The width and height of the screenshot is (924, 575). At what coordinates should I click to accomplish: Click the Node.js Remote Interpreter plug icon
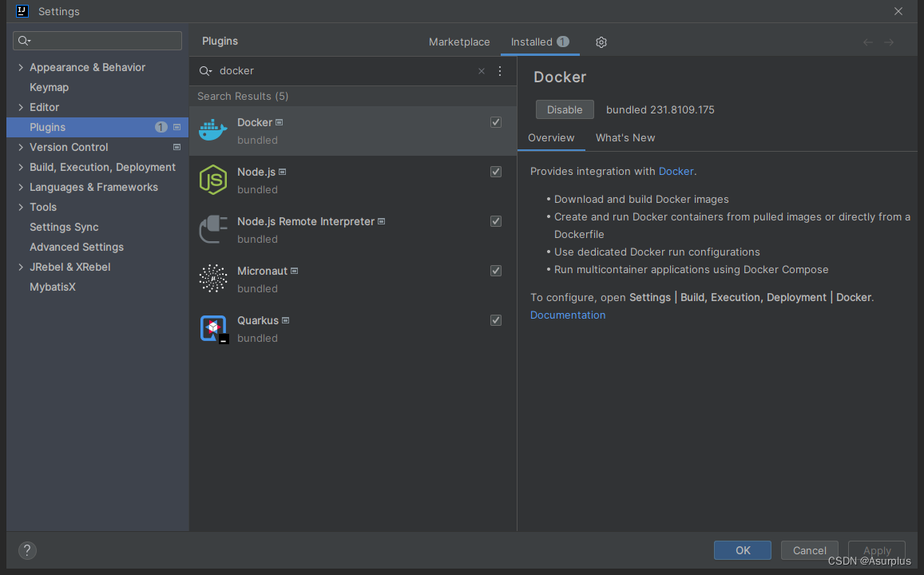[x=212, y=229]
